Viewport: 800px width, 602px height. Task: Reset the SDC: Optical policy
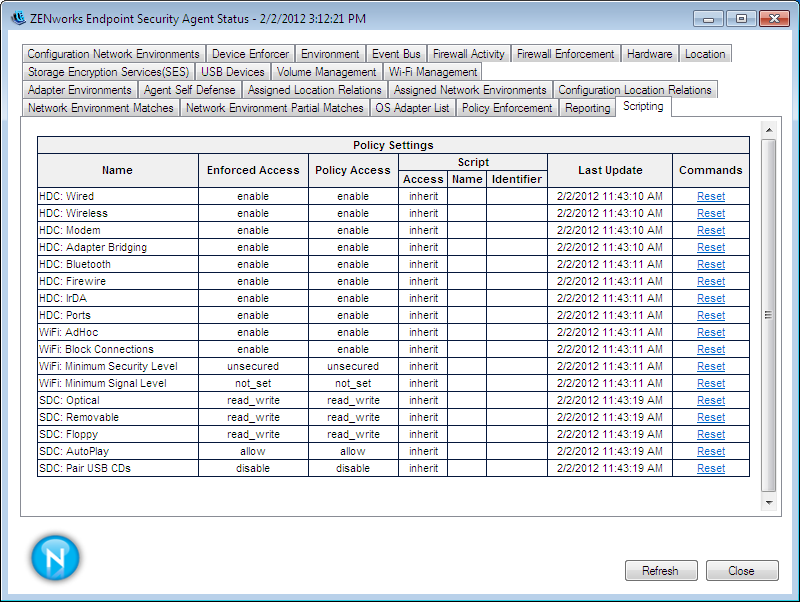711,400
